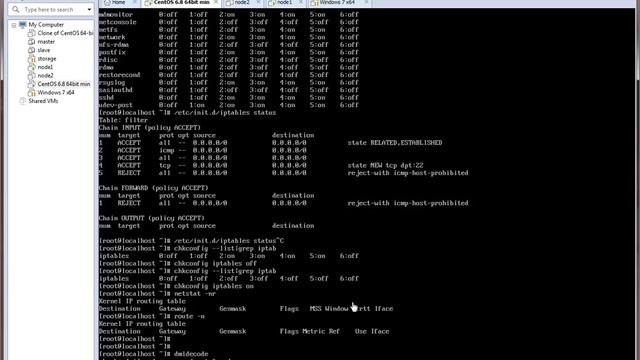
Task: Click the magnifier icon in the library search box
Action: 16,9
